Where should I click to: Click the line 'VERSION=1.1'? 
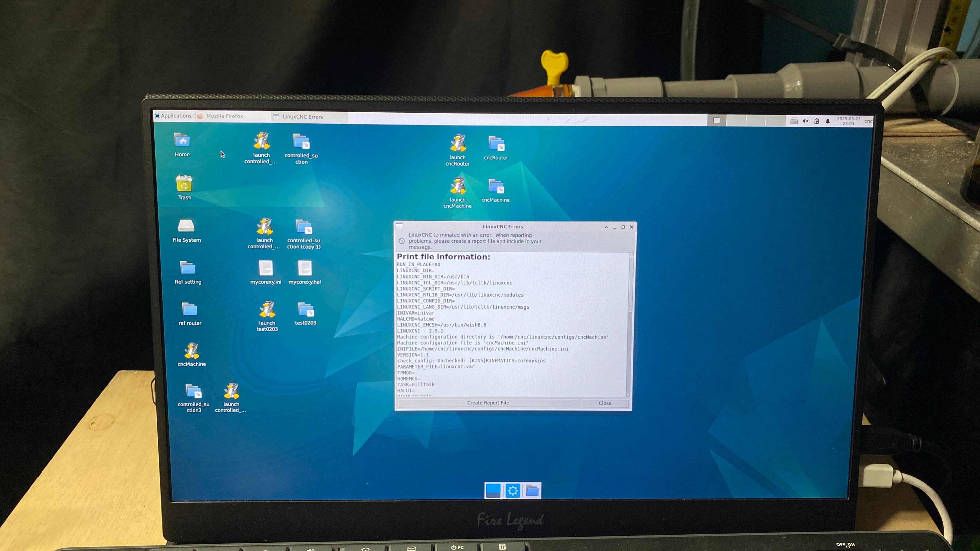(x=413, y=355)
